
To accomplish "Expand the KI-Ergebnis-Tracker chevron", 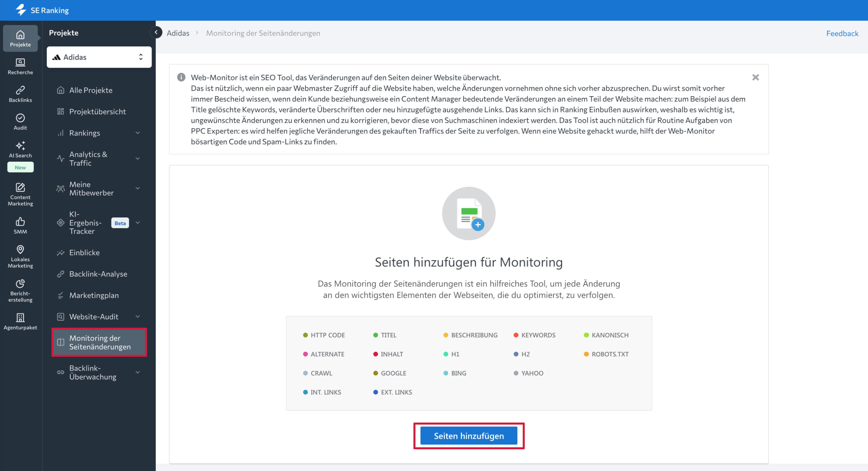I will pyautogui.click(x=138, y=223).
